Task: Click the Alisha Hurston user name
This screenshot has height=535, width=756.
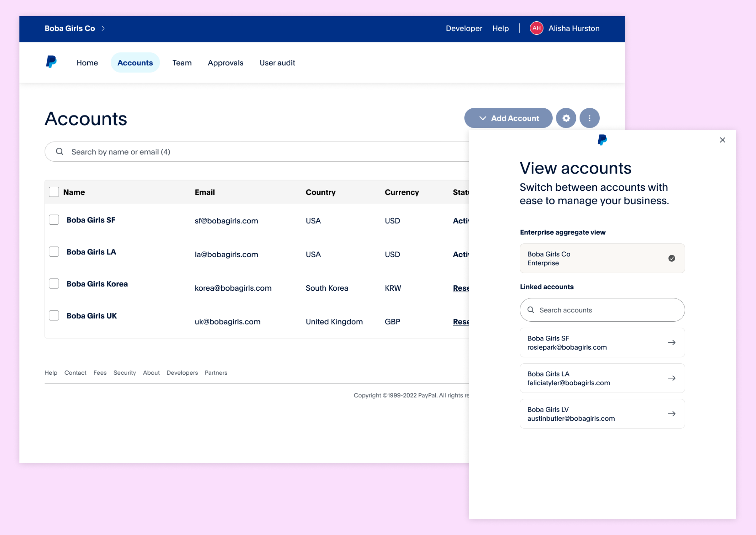Action: click(574, 28)
